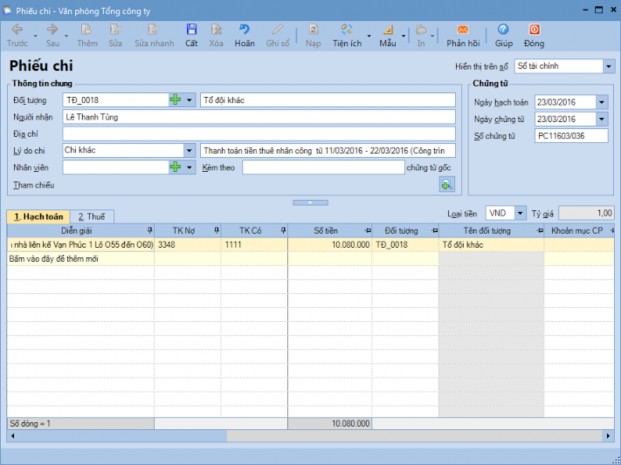Expand the Loại tiền VND dropdown
Image resolution: width=621 pixels, height=465 pixels.
523,213
